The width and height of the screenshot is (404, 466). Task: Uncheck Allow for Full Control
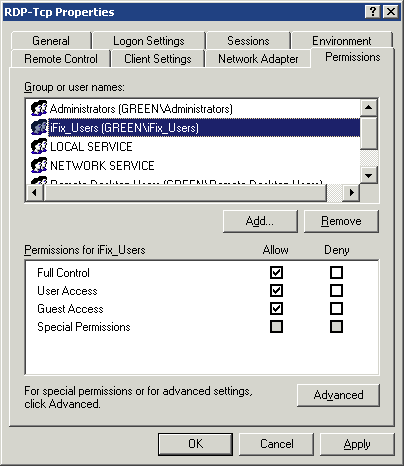(x=276, y=272)
